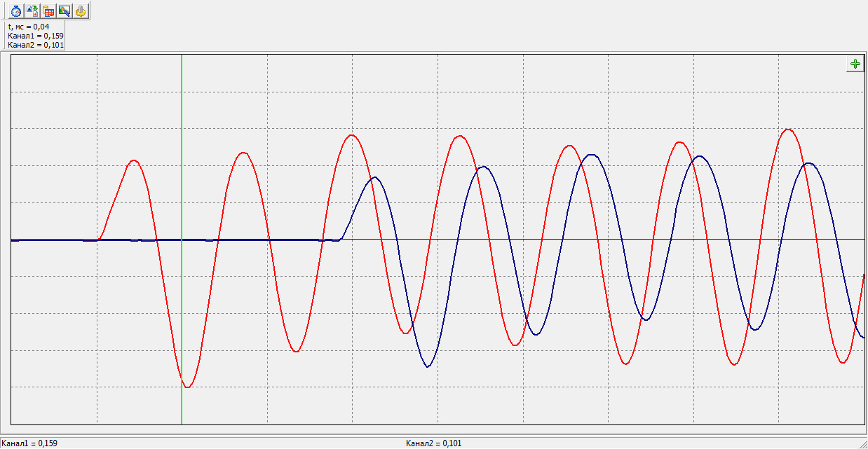This screenshot has width=868, height=449.
Task: Click the picture with paintbrush icon
Action: (65, 11)
